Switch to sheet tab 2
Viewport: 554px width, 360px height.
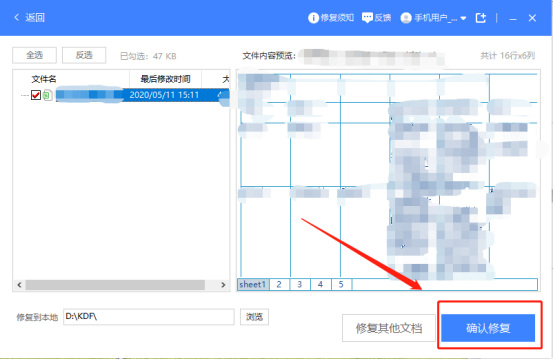[279, 284]
